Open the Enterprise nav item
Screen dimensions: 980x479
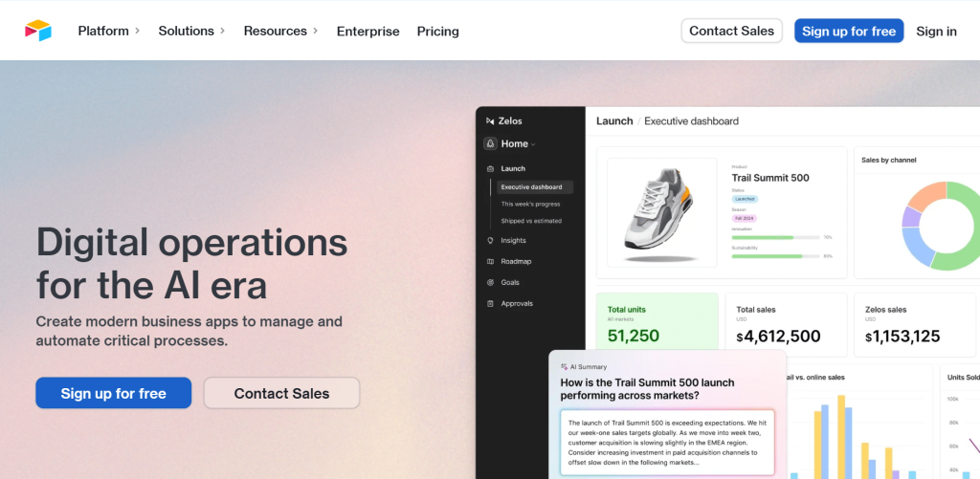368,32
